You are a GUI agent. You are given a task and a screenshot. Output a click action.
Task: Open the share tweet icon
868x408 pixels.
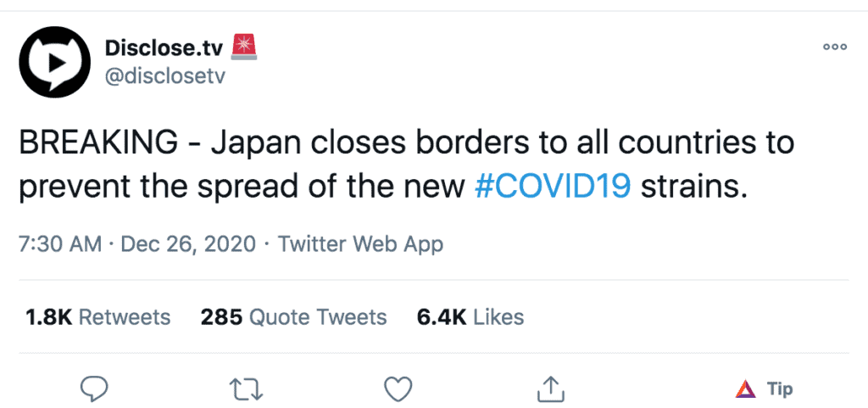click(551, 388)
